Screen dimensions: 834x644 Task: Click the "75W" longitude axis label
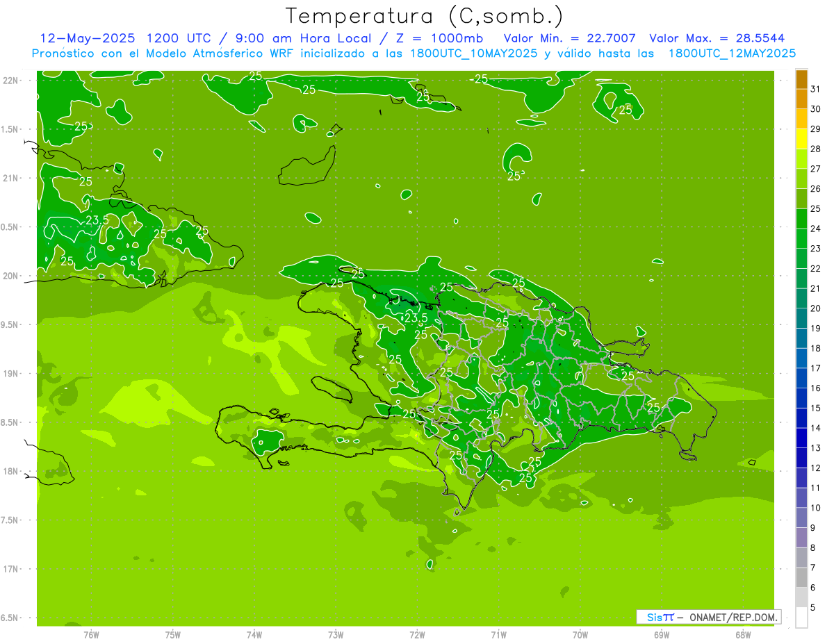click(173, 634)
